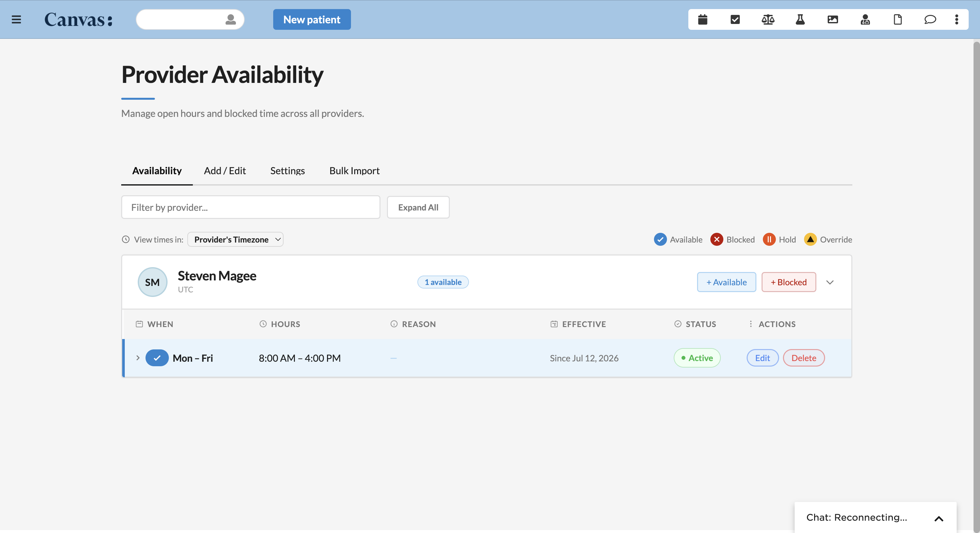Image resolution: width=980 pixels, height=533 pixels.
Task: Open the provider user icon
Action: (865, 19)
